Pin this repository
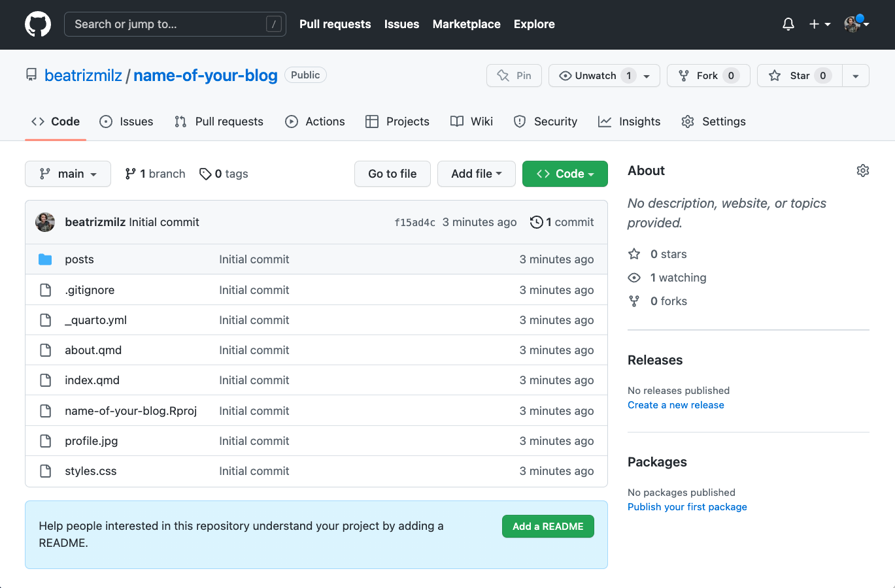The image size is (895, 588). tap(514, 76)
